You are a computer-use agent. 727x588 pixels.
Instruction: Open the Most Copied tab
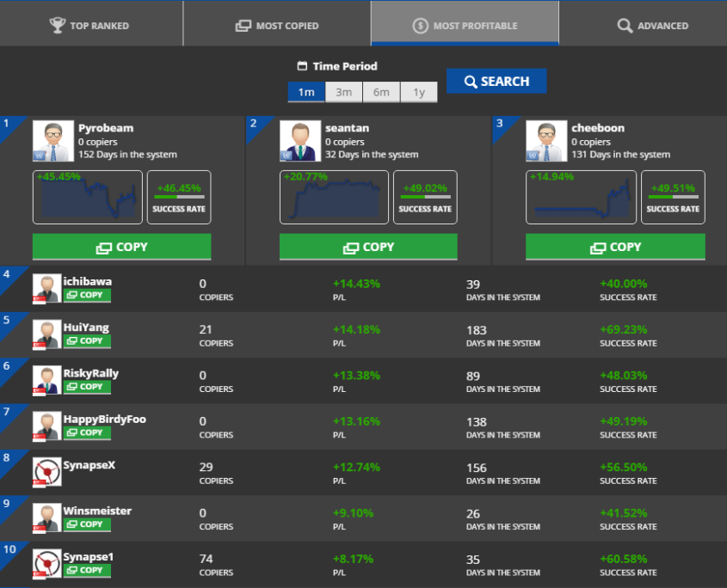coord(277,26)
